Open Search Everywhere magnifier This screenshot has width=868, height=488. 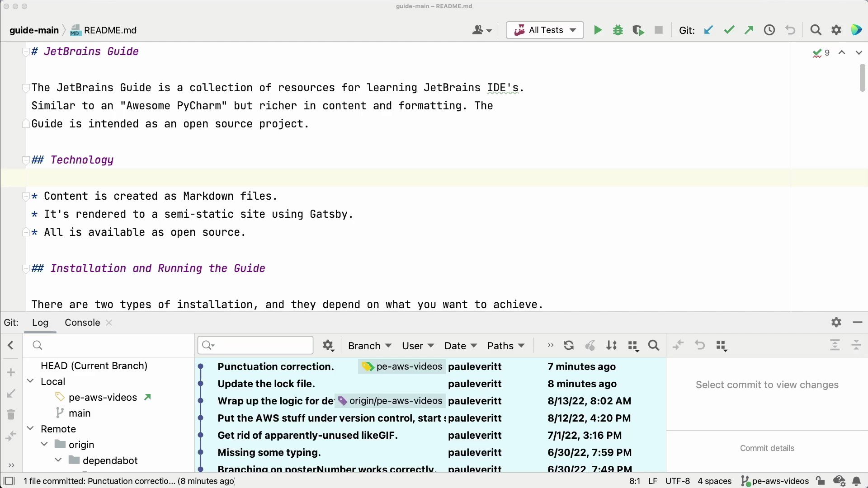pos(816,30)
